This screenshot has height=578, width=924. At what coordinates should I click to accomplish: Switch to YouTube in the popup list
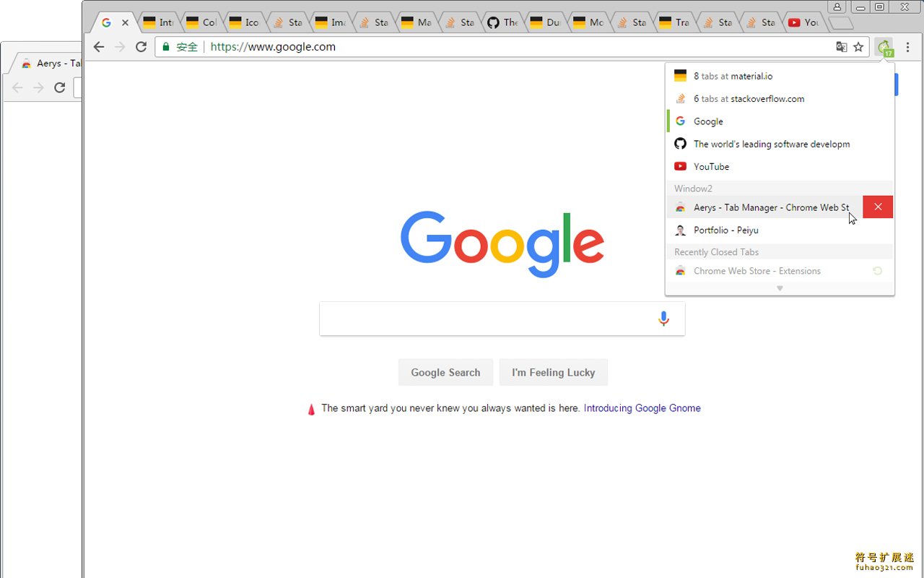[780, 166]
